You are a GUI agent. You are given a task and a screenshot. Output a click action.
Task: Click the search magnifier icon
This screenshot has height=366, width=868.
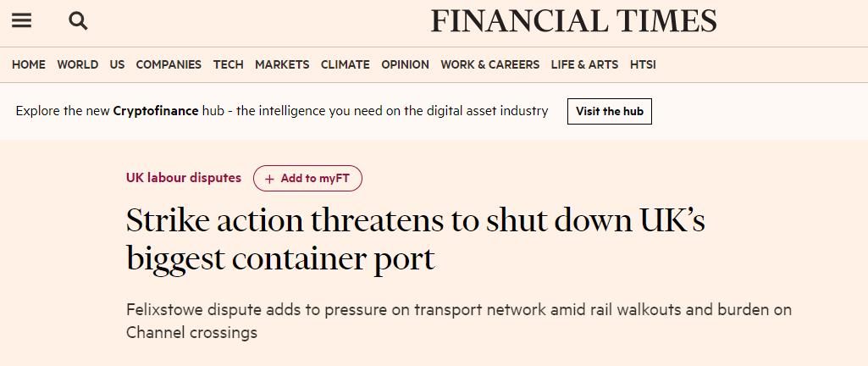pos(78,21)
